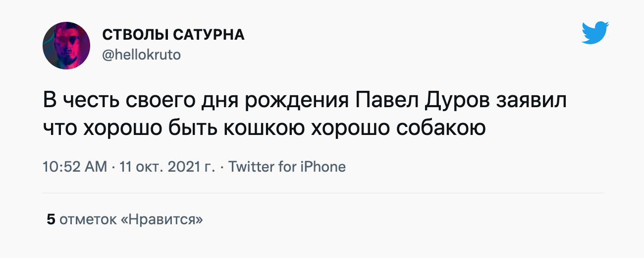Select the date 11 окт. 2021 г.

pos(167,167)
